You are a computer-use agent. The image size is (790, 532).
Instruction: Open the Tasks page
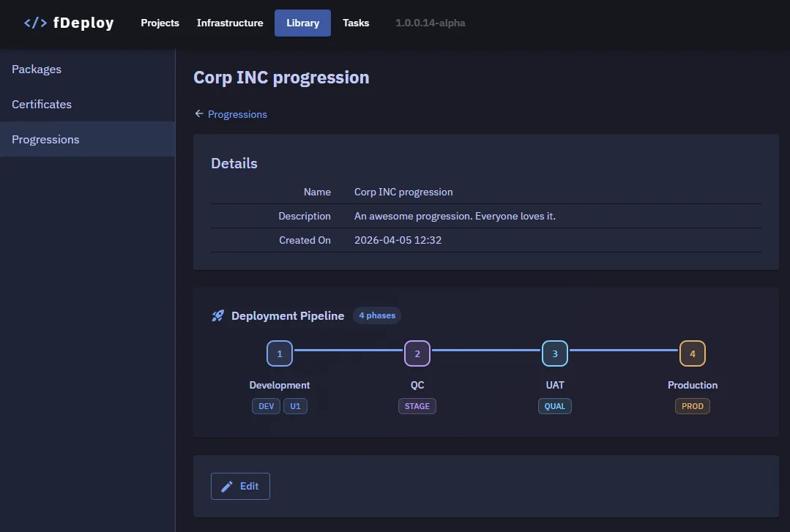[356, 23]
